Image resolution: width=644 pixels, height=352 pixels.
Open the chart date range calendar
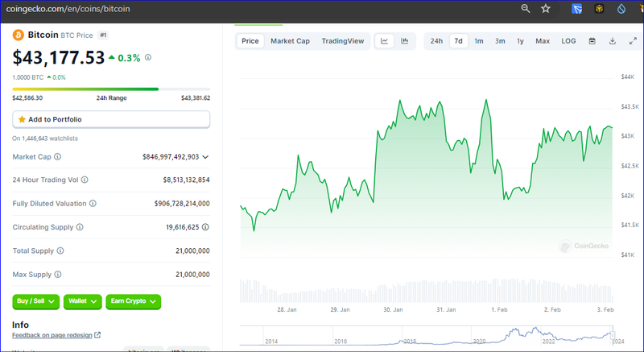592,41
